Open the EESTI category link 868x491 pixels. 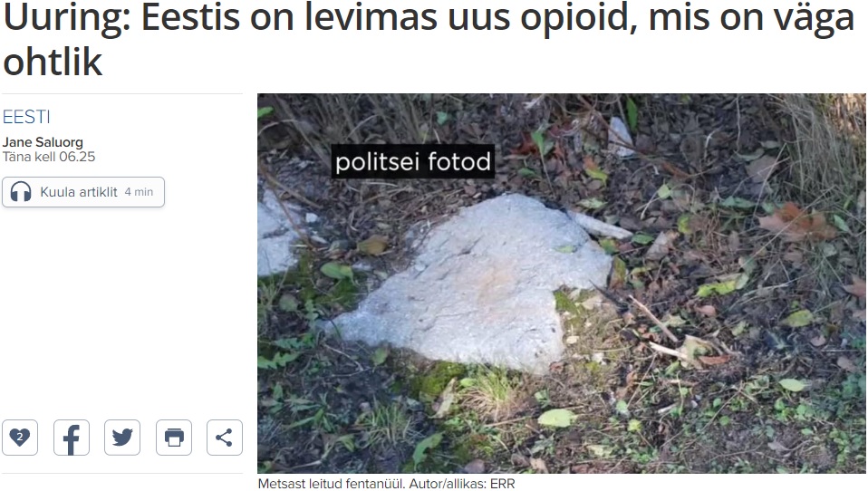pyautogui.click(x=26, y=117)
